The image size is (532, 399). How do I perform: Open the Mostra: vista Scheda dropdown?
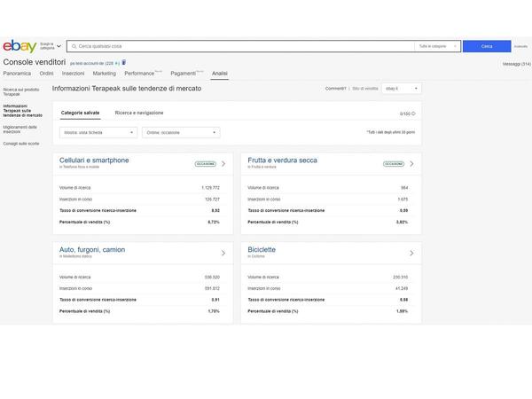[x=98, y=132]
